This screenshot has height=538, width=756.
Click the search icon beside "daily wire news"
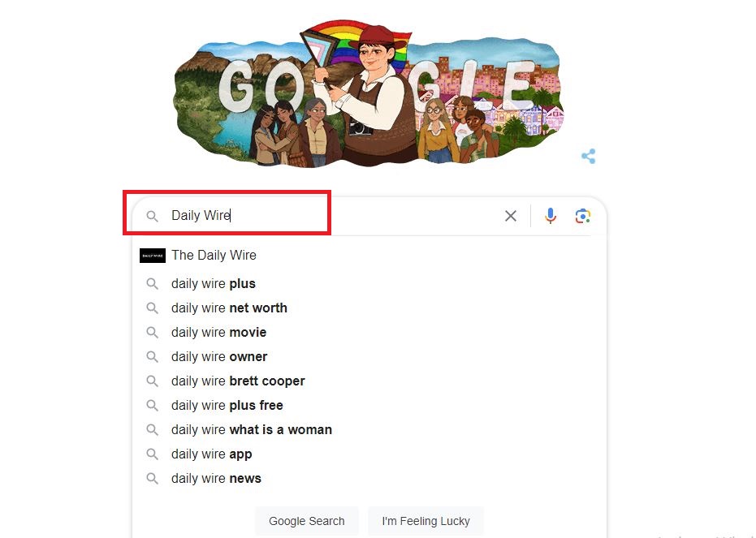point(152,479)
